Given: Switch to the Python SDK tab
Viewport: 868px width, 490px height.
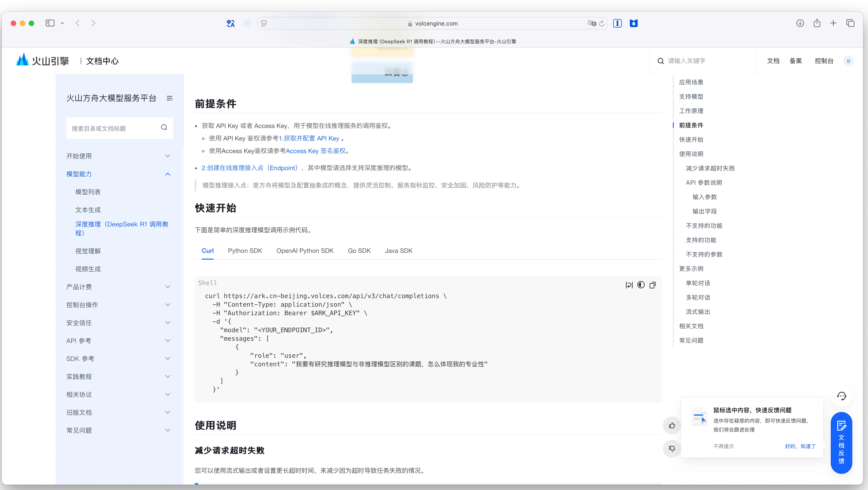Looking at the screenshot, I should click(x=245, y=251).
